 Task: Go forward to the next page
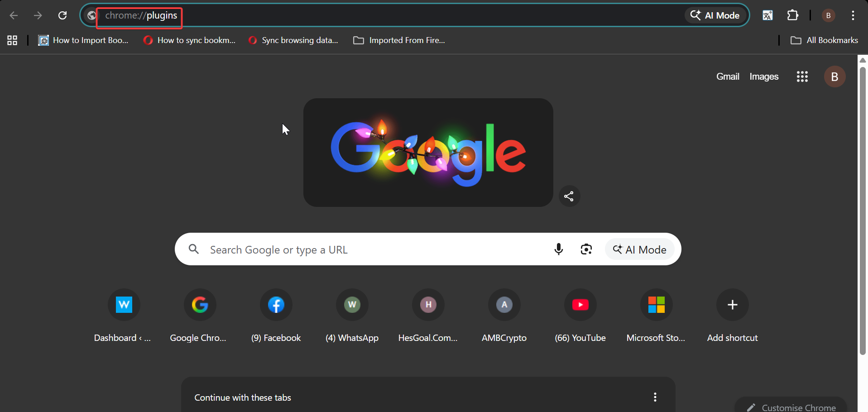click(x=38, y=15)
